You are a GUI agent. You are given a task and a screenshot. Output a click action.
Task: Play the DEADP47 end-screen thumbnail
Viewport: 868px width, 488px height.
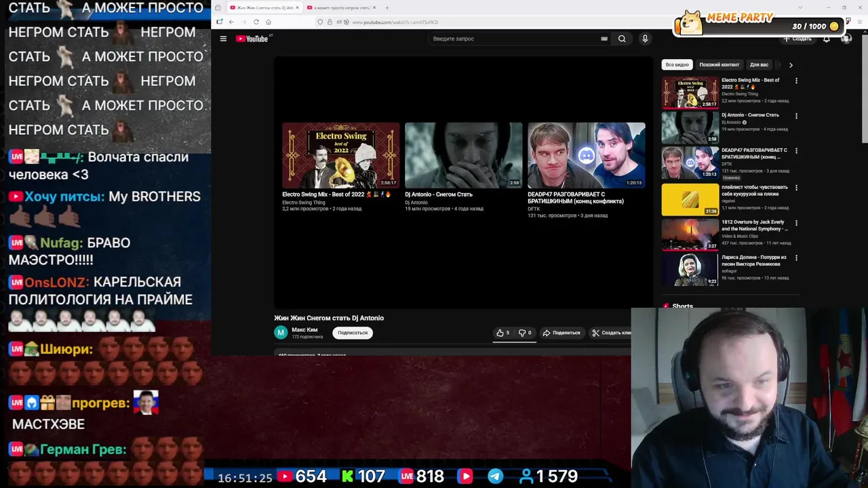point(587,155)
